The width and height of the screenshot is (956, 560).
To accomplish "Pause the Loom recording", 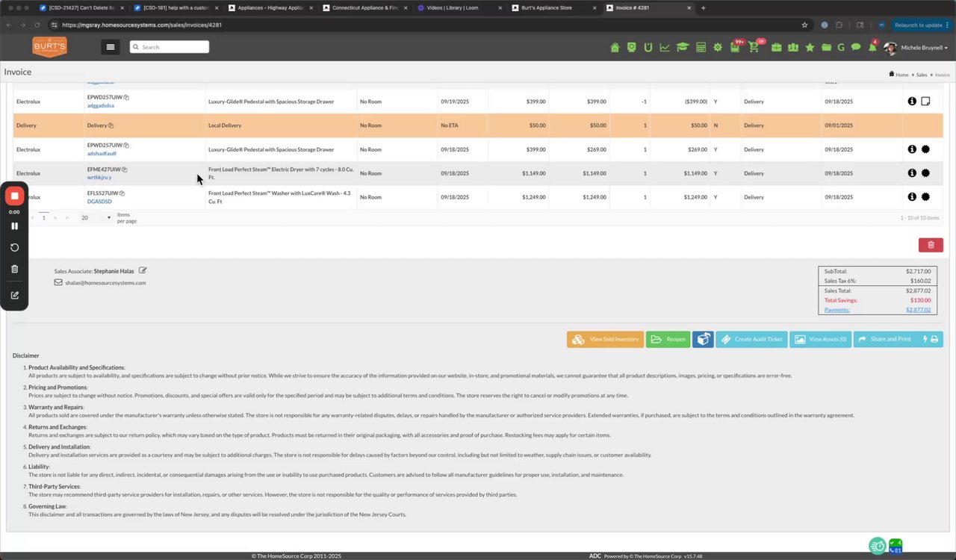I will pos(14,225).
